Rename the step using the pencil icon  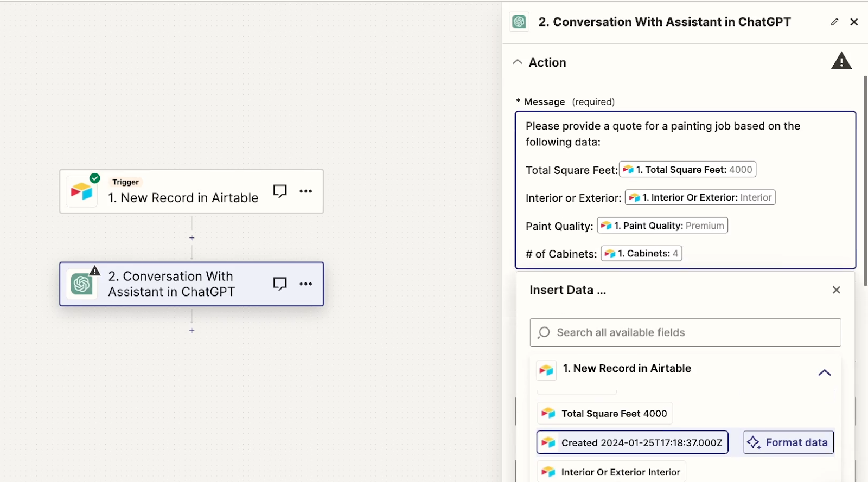pyautogui.click(x=834, y=22)
